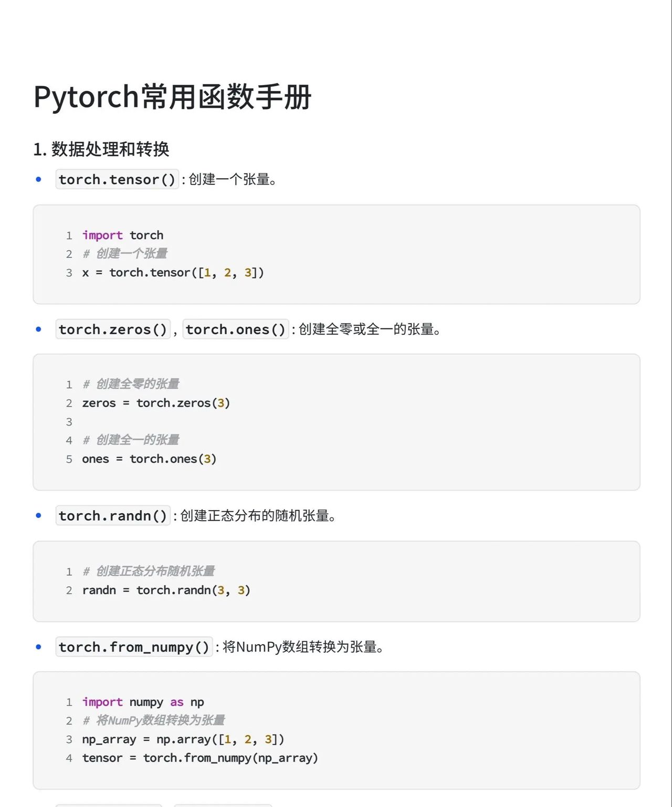Click the inline torch.randn() code tag
The image size is (672, 807).
[113, 516]
